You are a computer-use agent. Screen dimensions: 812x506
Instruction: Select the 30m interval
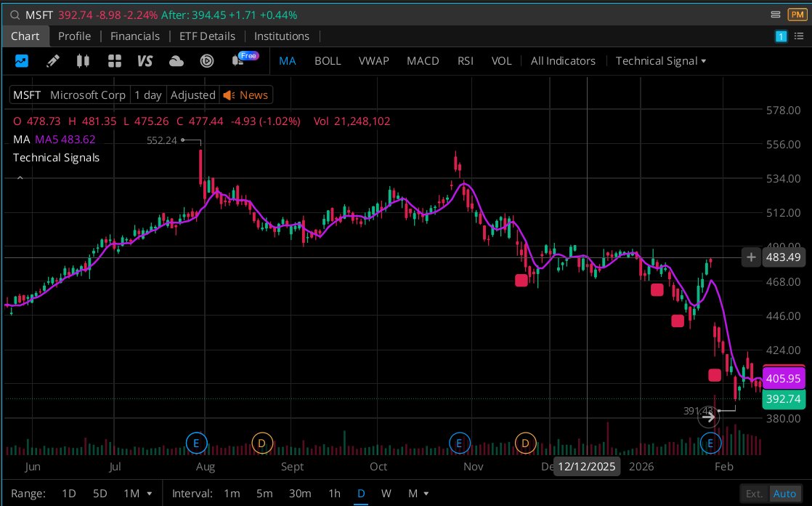pos(300,494)
